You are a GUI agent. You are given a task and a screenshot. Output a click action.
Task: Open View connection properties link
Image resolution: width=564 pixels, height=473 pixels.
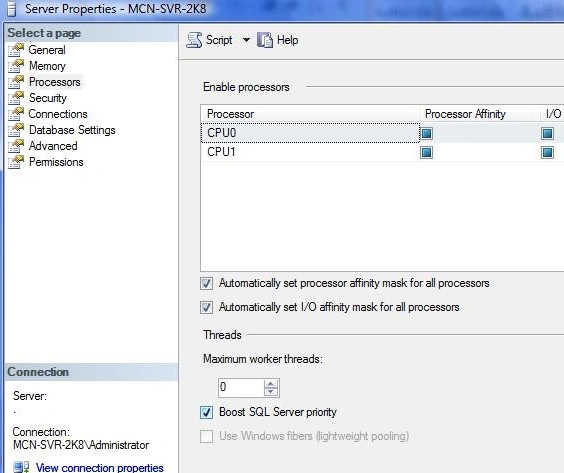click(x=100, y=468)
